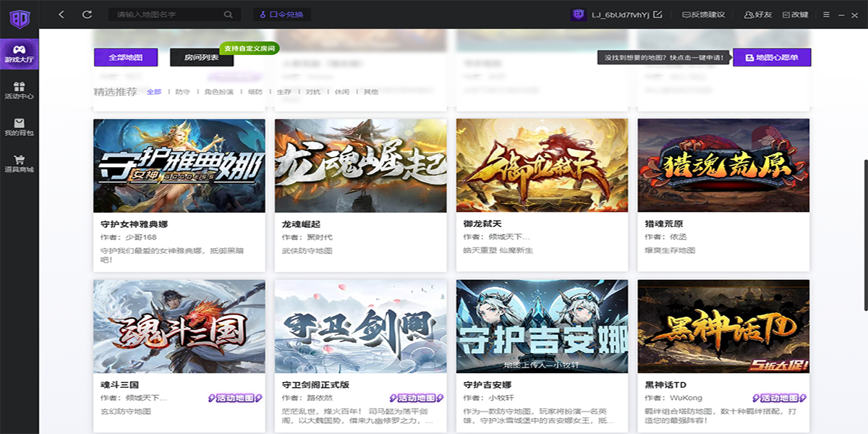
Task: Open 反馈建议 feedback link
Action: [x=703, y=14]
